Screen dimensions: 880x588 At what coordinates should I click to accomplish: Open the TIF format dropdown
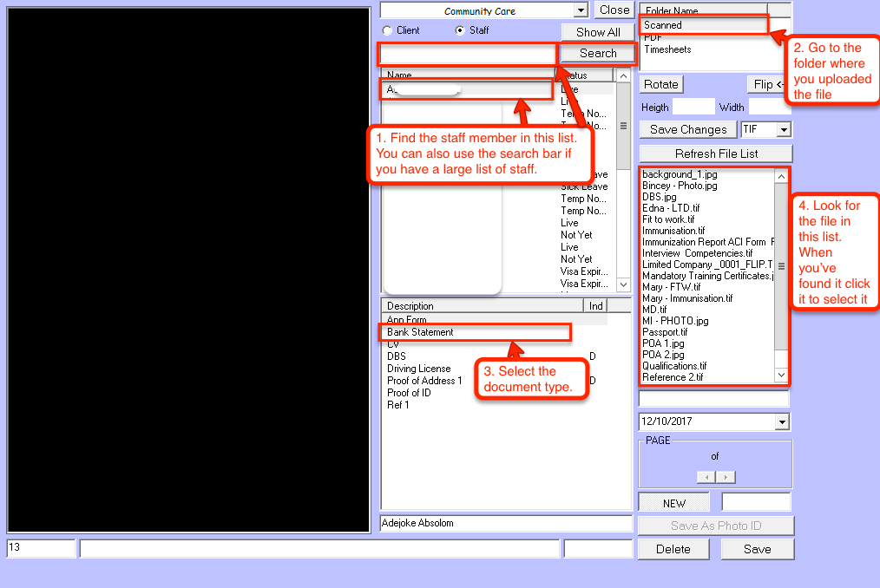tap(784, 129)
